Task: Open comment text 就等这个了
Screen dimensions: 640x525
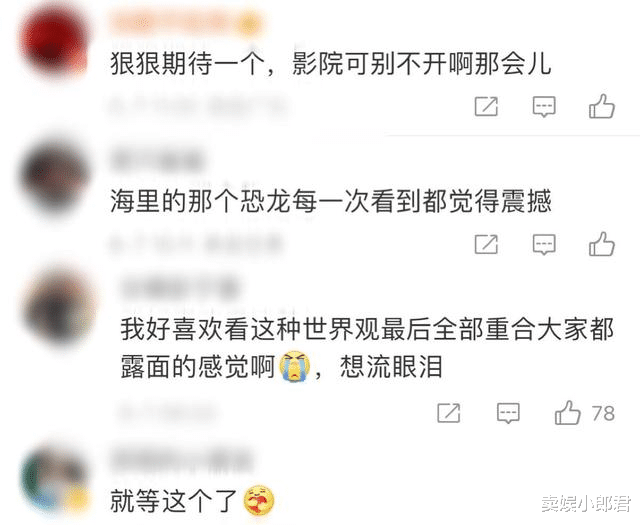Action: coord(173,501)
